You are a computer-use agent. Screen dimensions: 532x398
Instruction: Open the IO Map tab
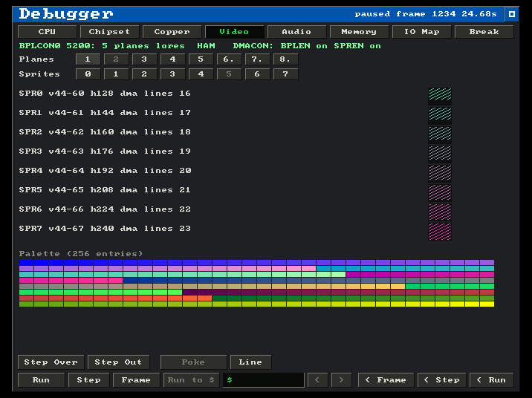(x=422, y=32)
